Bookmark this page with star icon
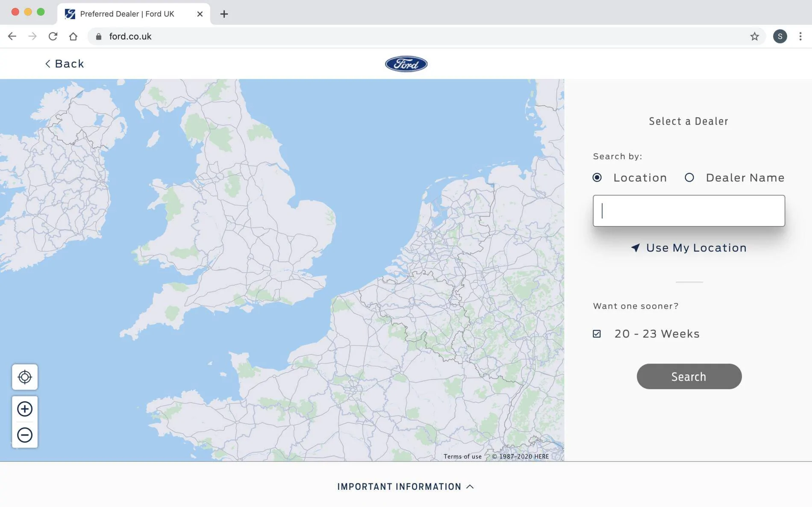Screen dimensions: 812x507 754,36
